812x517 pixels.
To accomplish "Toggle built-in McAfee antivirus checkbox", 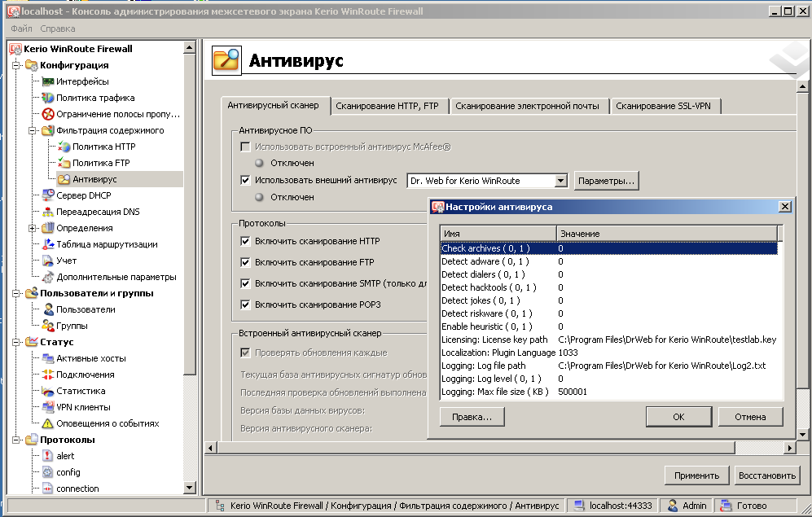I will (245, 147).
